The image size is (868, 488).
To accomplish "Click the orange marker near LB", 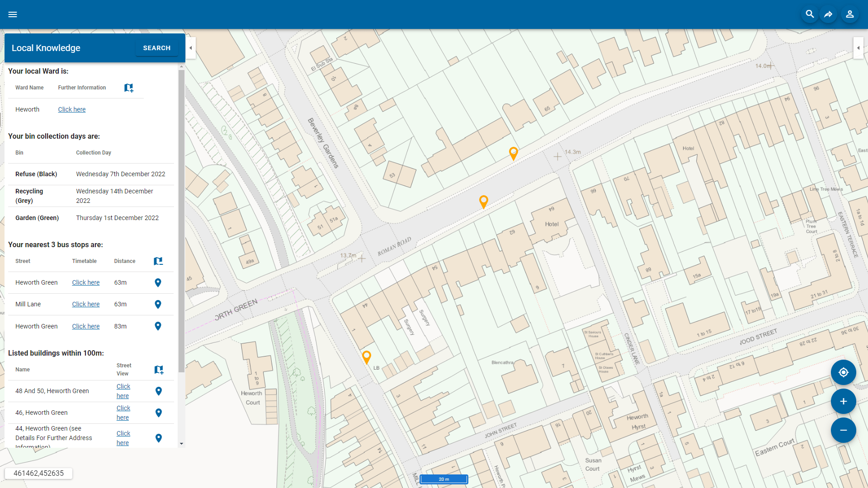I will coord(367,357).
